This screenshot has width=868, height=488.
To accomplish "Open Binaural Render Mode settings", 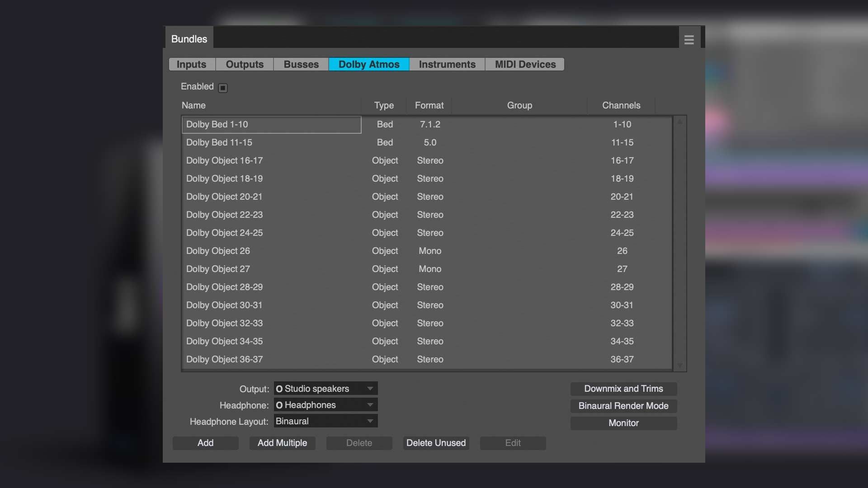I will pos(623,406).
